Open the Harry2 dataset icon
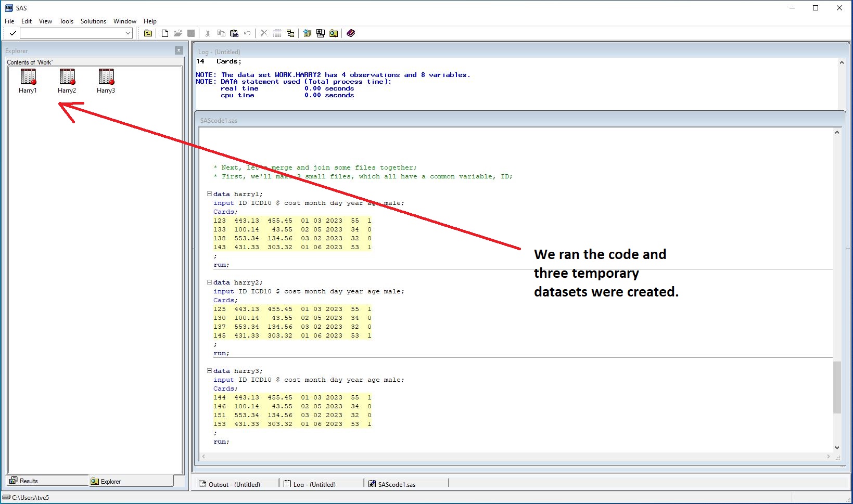853x504 pixels. point(67,77)
